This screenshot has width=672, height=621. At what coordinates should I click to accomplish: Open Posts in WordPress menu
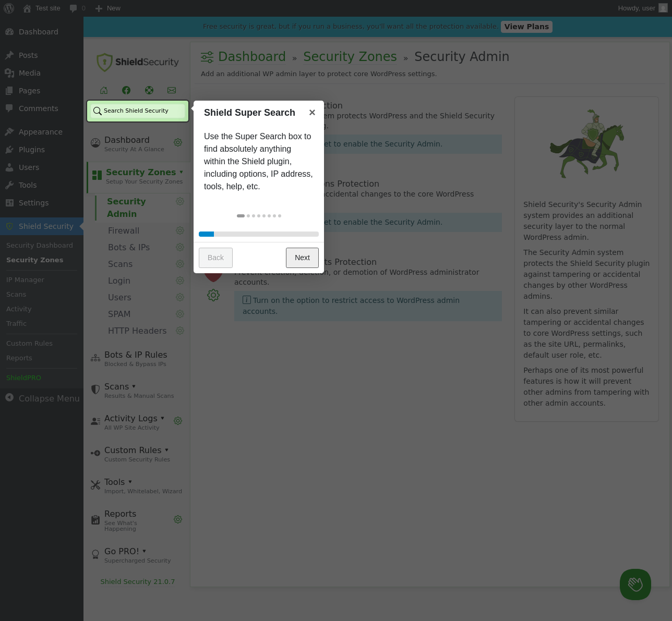tap(42, 55)
